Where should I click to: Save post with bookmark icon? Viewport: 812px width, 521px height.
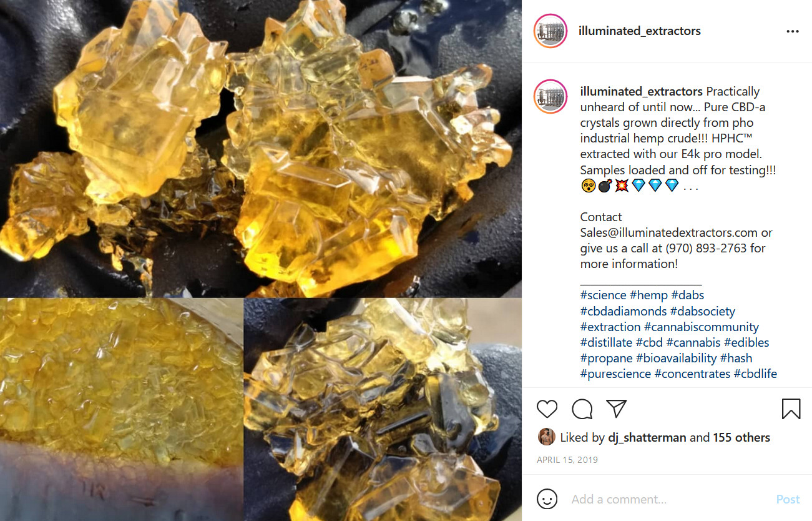click(791, 409)
